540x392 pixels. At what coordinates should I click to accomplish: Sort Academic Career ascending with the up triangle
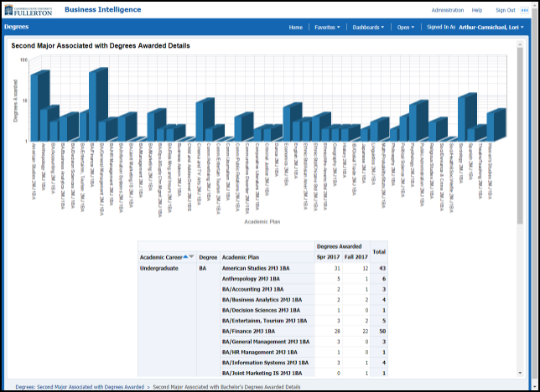pyautogui.click(x=185, y=256)
